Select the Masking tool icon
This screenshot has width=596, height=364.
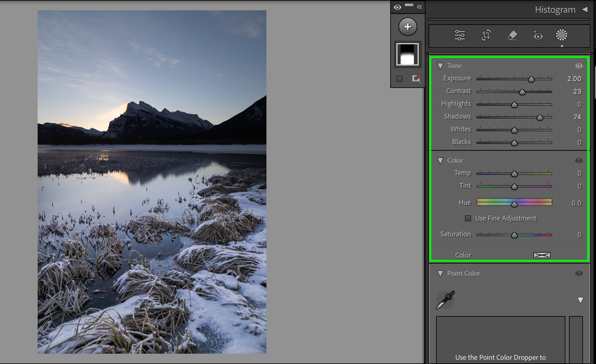pyautogui.click(x=561, y=35)
